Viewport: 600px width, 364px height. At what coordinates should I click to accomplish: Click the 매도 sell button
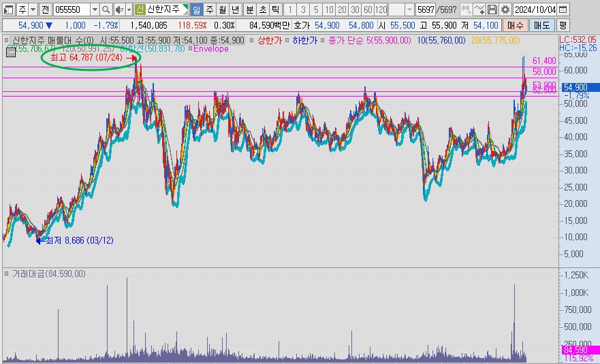tap(542, 26)
